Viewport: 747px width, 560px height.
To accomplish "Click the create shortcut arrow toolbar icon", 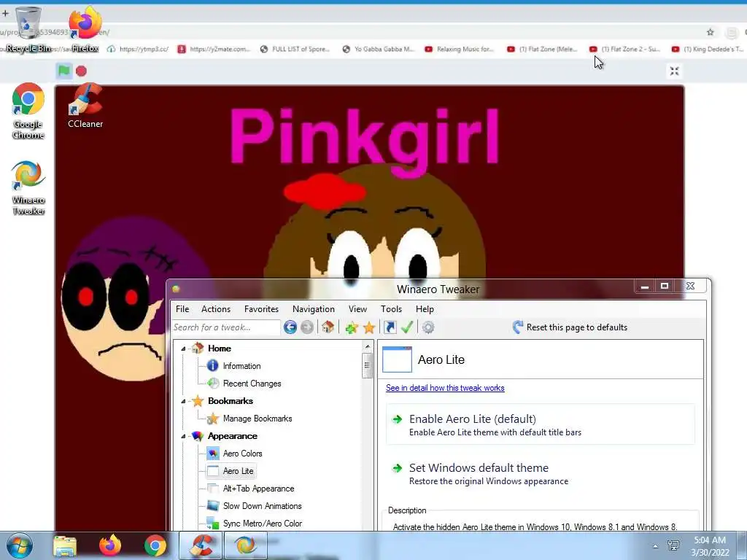I will pyautogui.click(x=390, y=327).
